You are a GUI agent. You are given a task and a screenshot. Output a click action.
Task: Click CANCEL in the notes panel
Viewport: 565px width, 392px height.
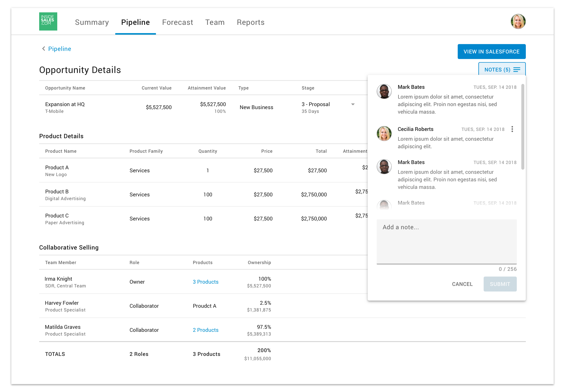tap(462, 284)
